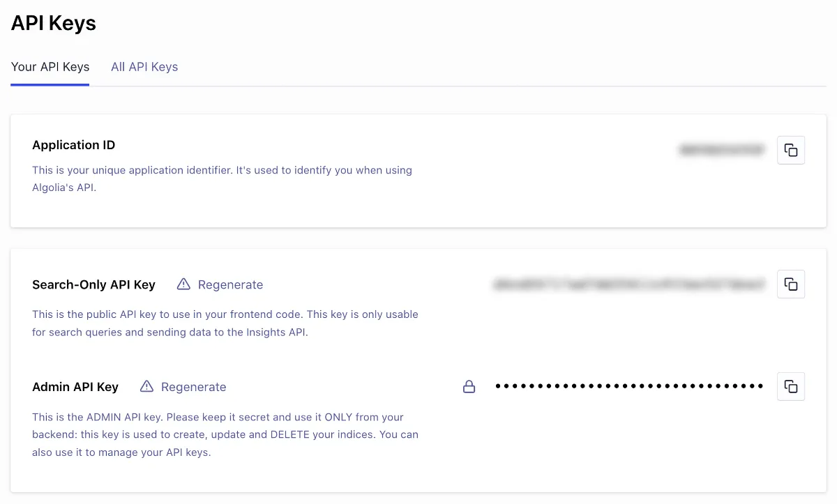The width and height of the screenshot is (837, 504).
Task: Click the copy icon in the Application ID card
Action: pyautogui.click(x=791, y=150)
